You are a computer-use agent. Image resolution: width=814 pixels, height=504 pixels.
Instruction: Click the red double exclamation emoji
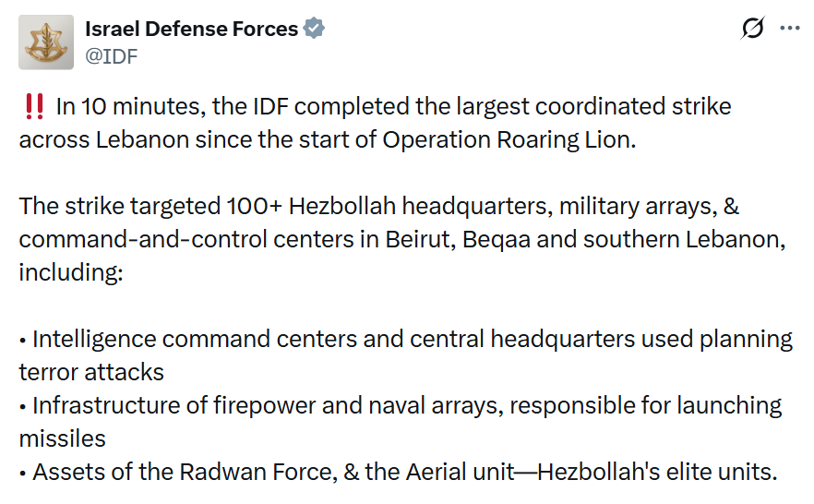coord(34,107)
